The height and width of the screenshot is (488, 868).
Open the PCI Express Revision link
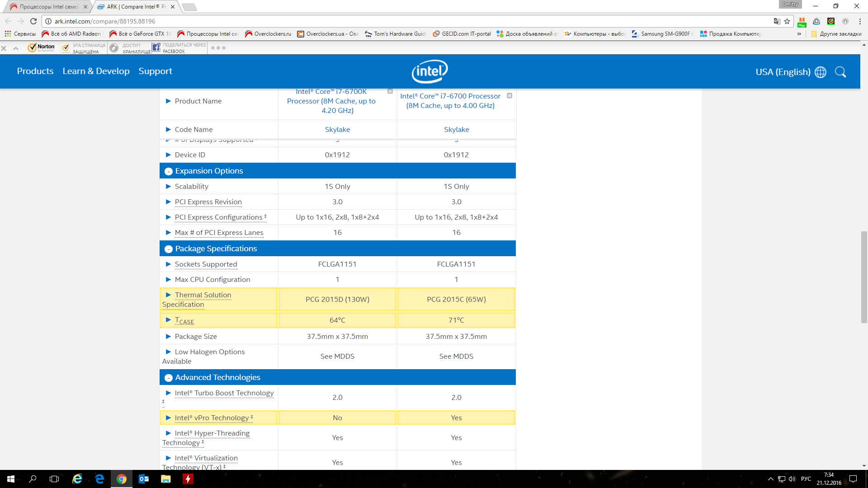208,202
